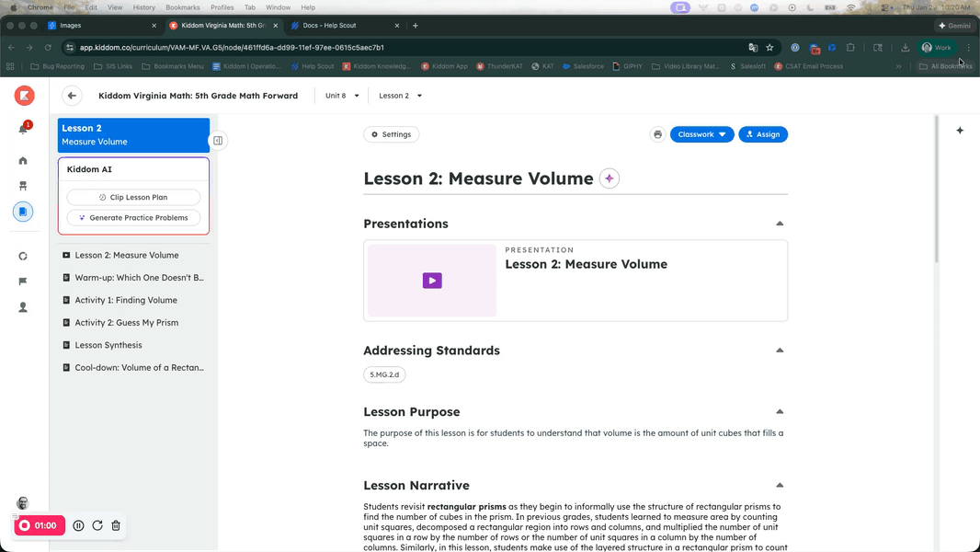The image size is (980, 552).
Task: Switch to the Images browser tab
Action: point(102,26)
